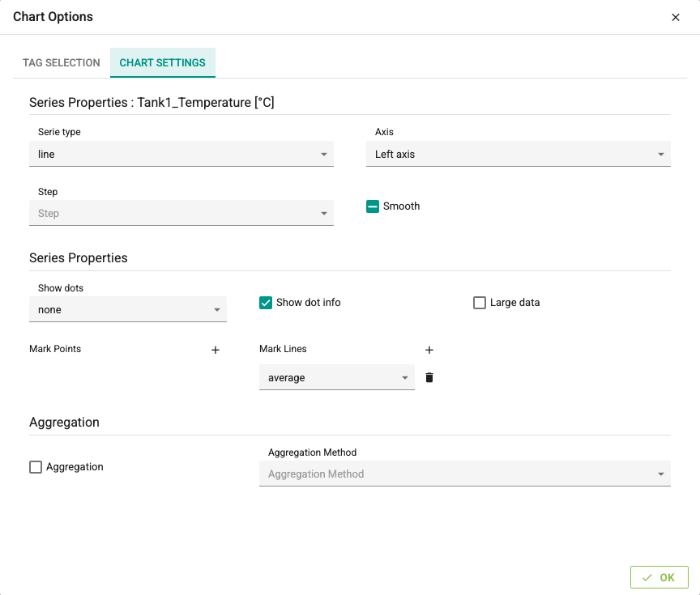The image size is (700, 595).
Task: Switch to the Tag Selection tab
Action: [62, 63]
